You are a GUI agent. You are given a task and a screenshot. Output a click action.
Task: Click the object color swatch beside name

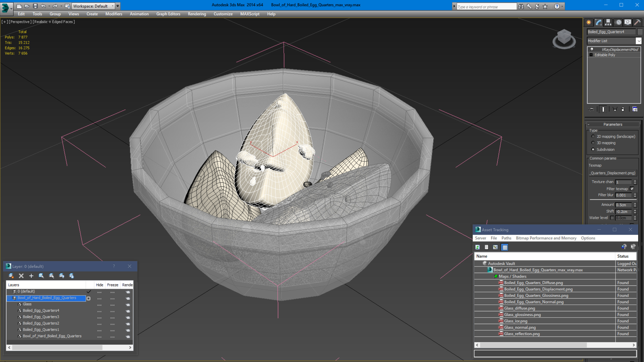click(x=640, y=32)
